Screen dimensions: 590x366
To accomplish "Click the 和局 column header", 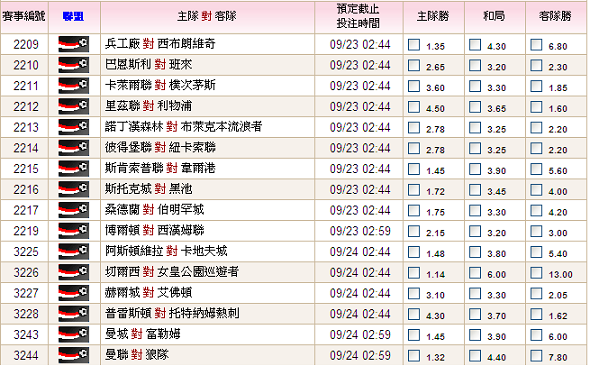I will (x=494, y=17).
